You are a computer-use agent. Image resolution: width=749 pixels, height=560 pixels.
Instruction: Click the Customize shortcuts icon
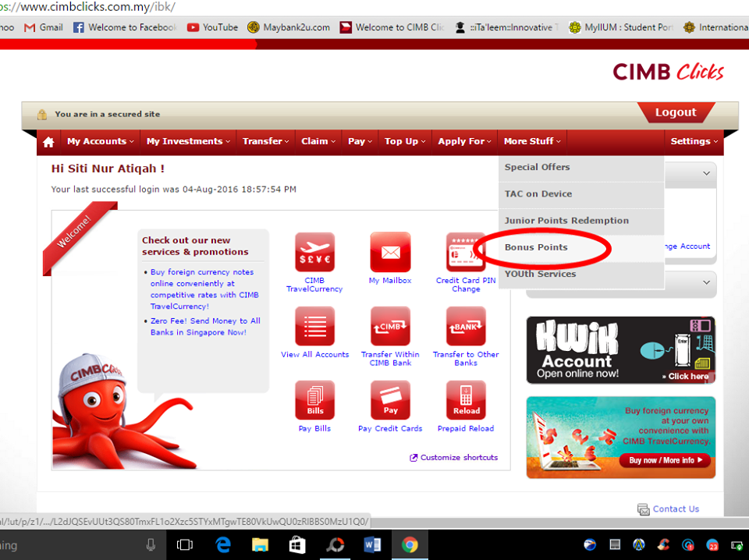(x=414, y=458)
